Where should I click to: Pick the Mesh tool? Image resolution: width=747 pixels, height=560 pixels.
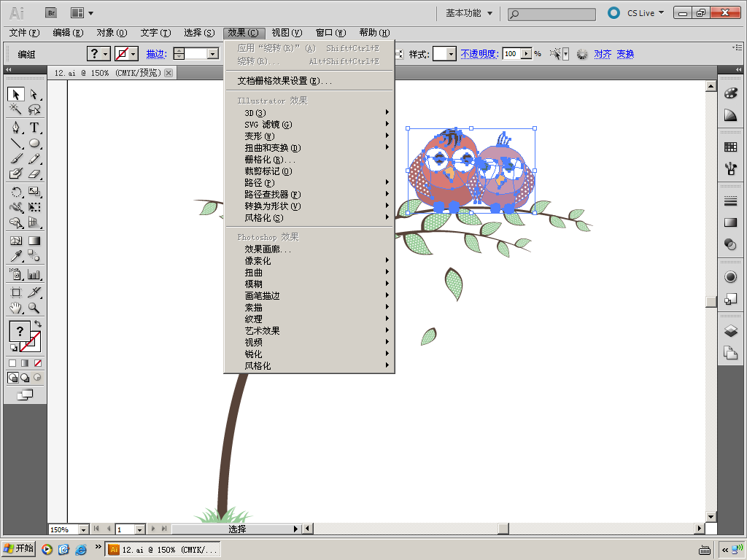click(16, 241)
